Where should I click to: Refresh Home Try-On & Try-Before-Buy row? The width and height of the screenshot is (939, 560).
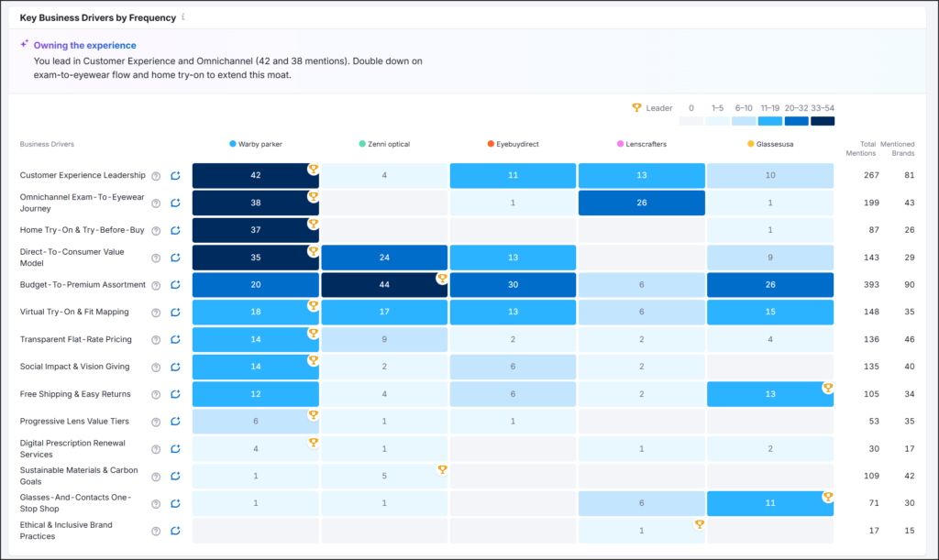[x=175, y=230]
